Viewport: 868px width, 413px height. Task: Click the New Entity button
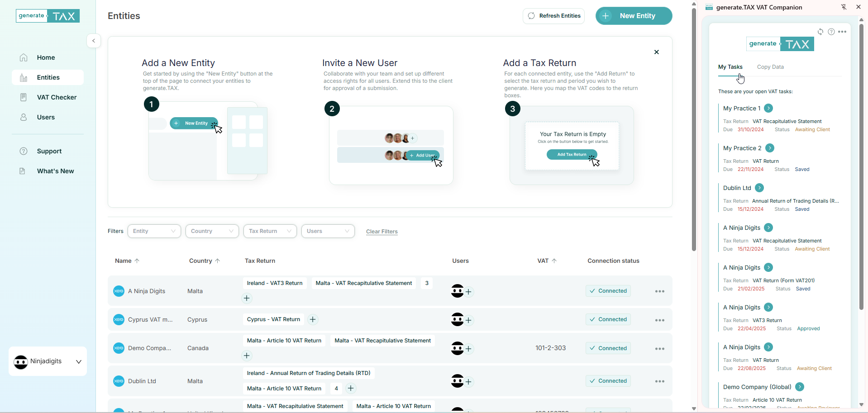pos(634,16)
